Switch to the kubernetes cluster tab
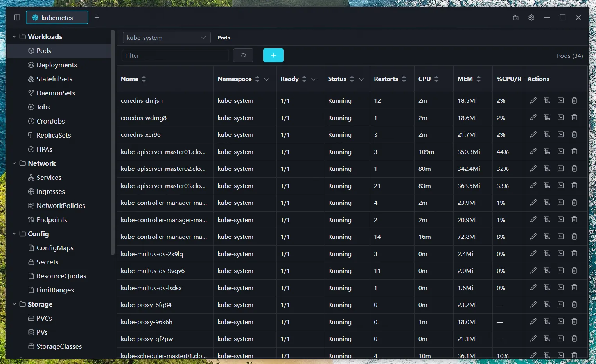Viewport: 596px width, 364px height. coord(57,18)
